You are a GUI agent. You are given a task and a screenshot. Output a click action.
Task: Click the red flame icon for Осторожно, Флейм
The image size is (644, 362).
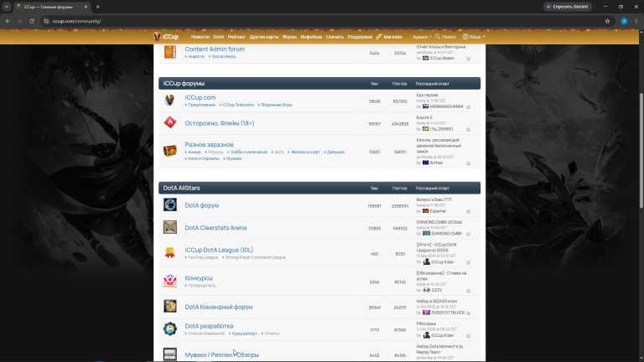170,122
